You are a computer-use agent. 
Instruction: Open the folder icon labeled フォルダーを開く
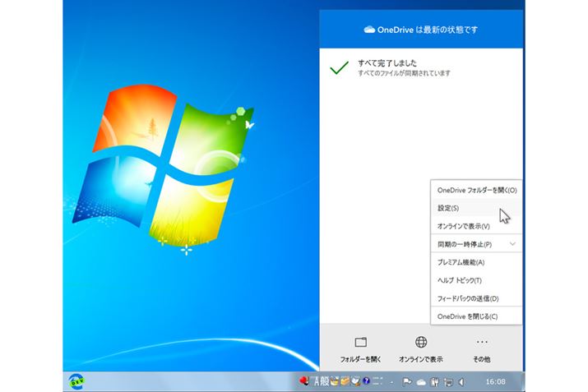361,342
